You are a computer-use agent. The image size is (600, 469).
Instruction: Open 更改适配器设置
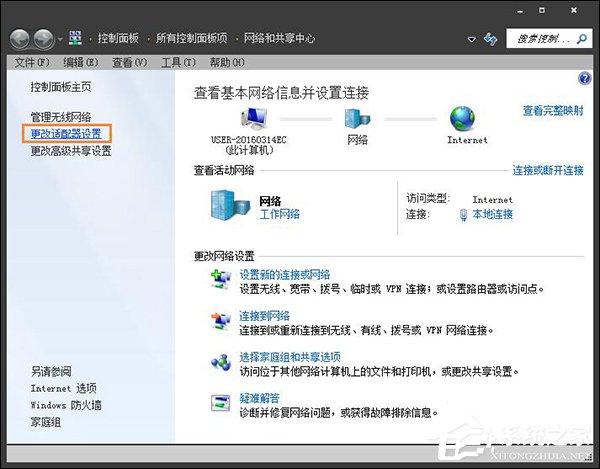pyautogui.click(x=66, y=134)
